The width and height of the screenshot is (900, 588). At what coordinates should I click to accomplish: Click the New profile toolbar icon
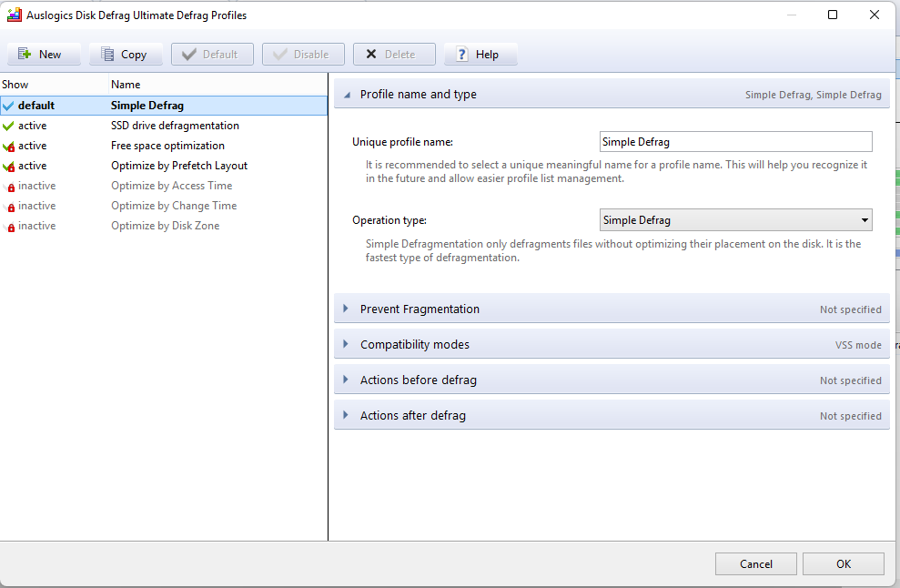25,55
